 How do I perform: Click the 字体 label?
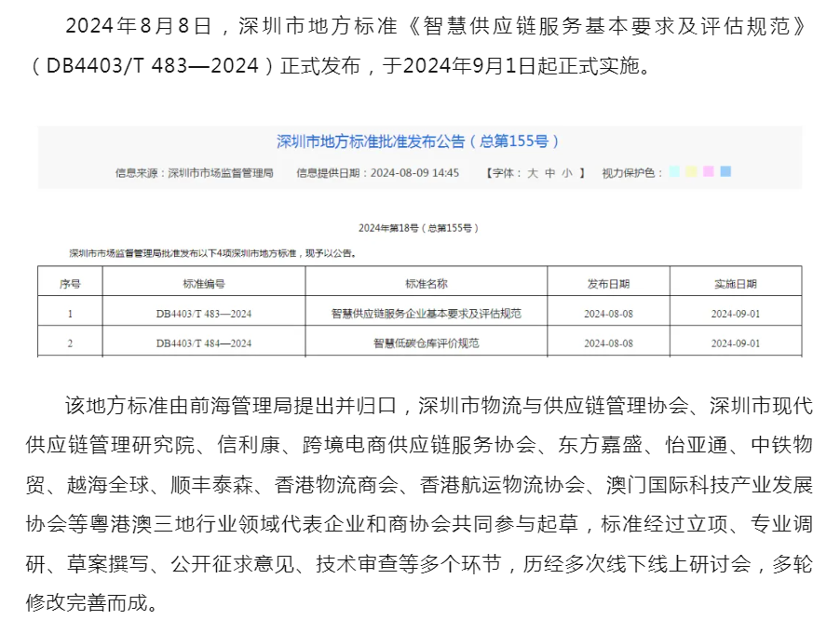tap(505, 173)
